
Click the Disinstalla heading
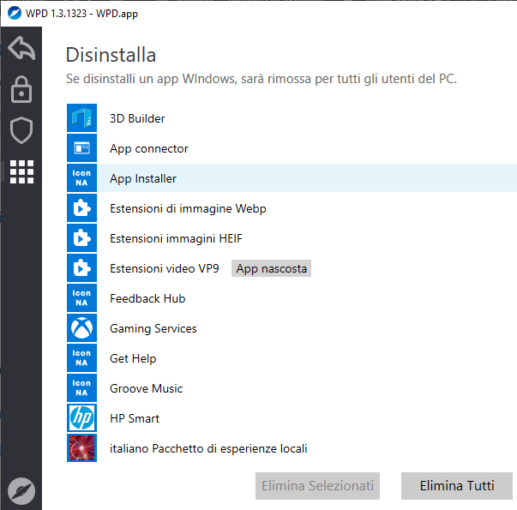tap(111, 55)
